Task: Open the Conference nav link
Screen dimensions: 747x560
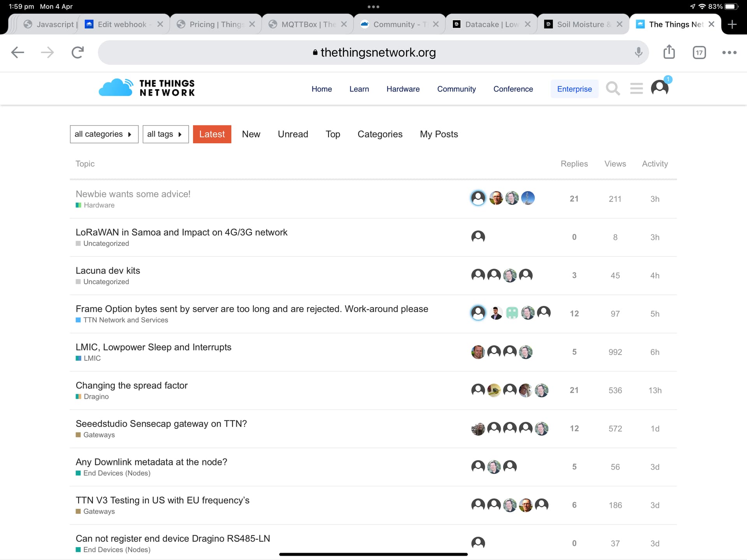Action: pos(513,89)
